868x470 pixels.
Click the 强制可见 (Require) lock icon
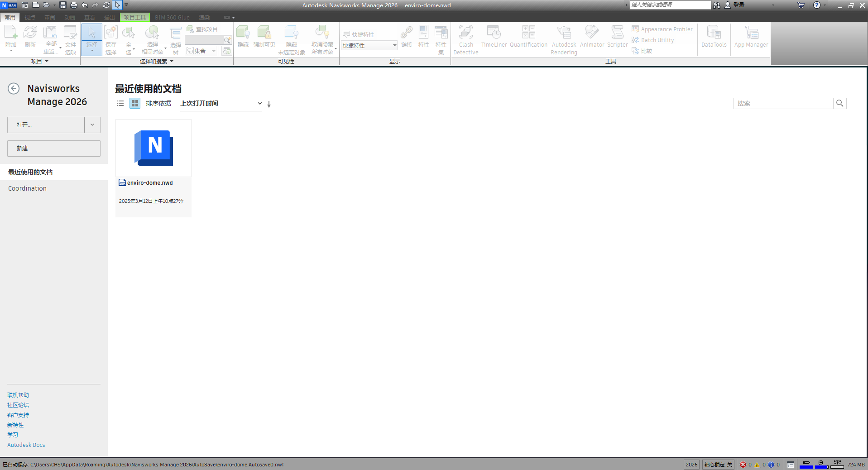[x=264, y=36]
